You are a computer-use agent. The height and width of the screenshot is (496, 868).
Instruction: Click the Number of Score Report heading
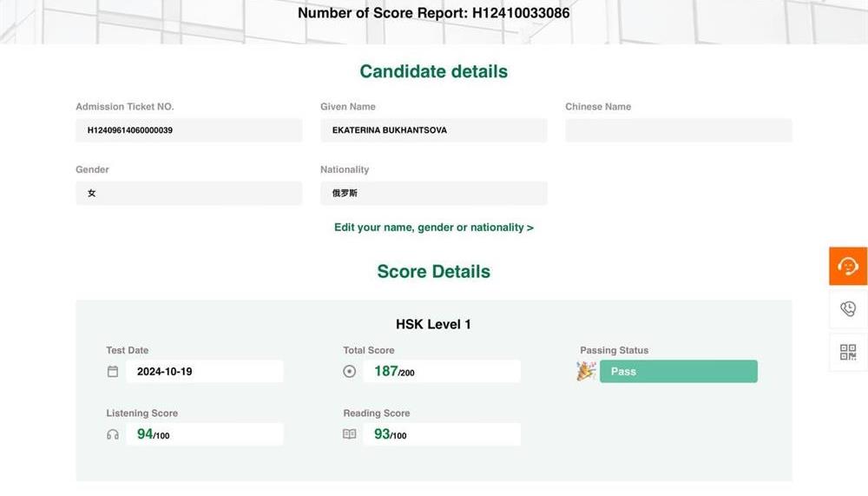click(x=433, y=13)
